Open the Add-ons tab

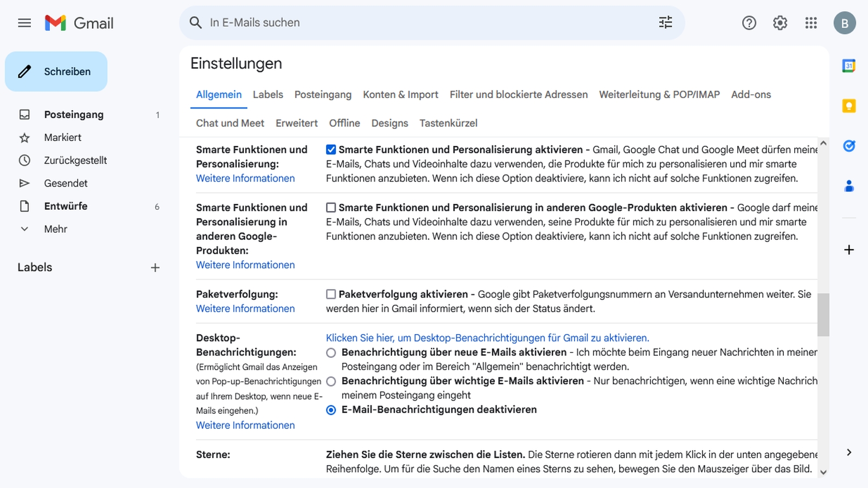(x=751, y=94)
